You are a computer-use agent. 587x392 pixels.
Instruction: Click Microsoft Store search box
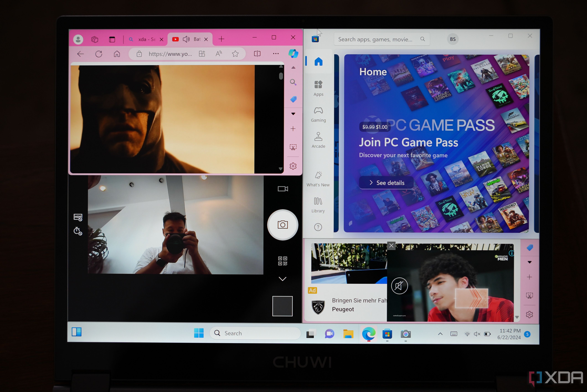pyautogui.click(x=382, y=39)
